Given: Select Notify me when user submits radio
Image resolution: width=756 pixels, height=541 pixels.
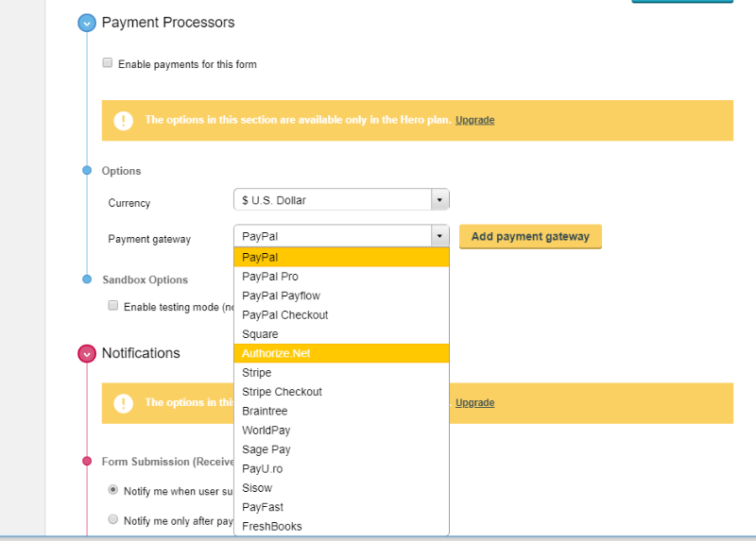Looking at the screenshot, I should (x=112, y=489).
